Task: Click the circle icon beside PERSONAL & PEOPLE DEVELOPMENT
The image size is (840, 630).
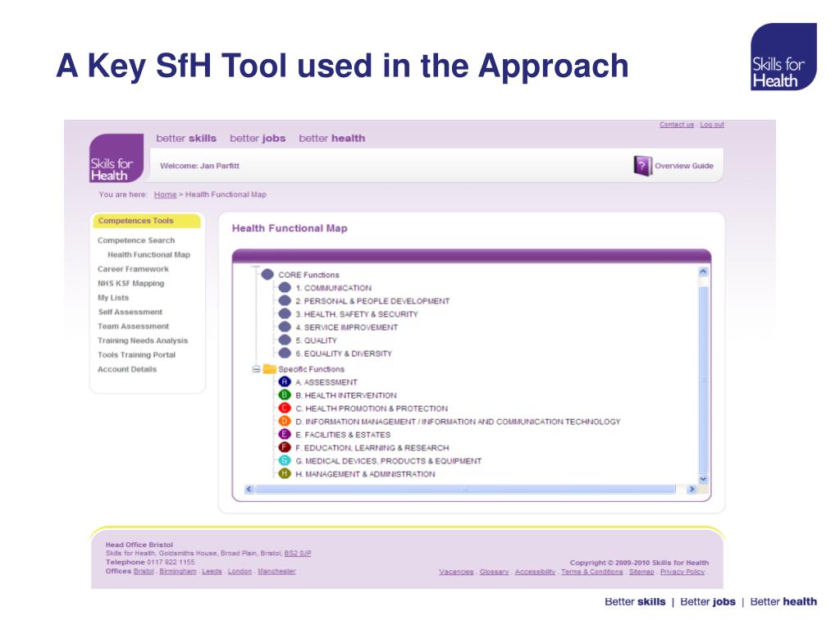Action: pyautogui.click(x=285, y=301)
